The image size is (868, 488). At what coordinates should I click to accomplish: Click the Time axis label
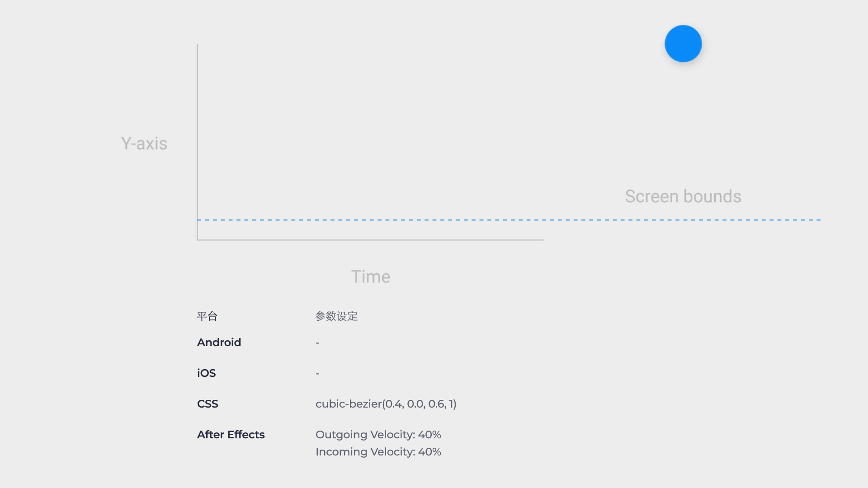pyautogui.click(x=371, y=277)
